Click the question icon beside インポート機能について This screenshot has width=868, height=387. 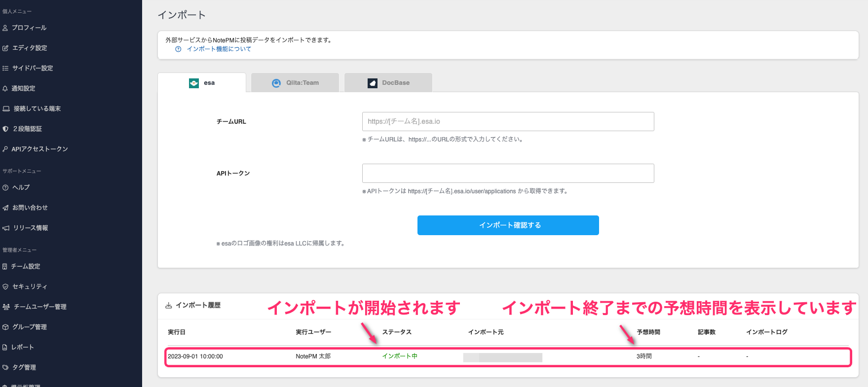178,49
